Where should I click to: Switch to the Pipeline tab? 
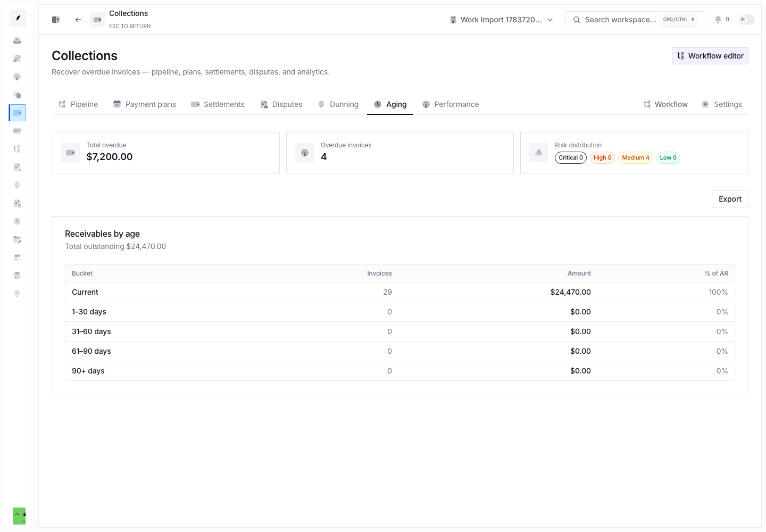pyautogui.click(x=78, y=104)
